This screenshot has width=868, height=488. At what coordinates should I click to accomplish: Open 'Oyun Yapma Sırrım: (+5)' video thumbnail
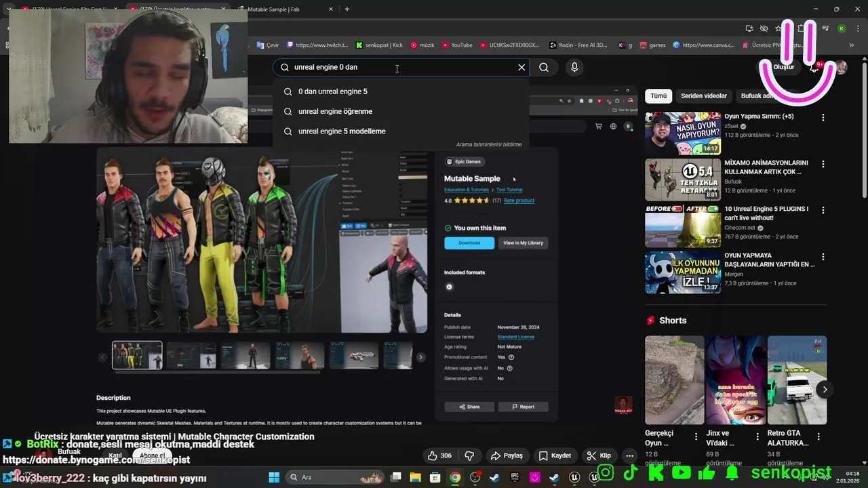click(683, 133)
